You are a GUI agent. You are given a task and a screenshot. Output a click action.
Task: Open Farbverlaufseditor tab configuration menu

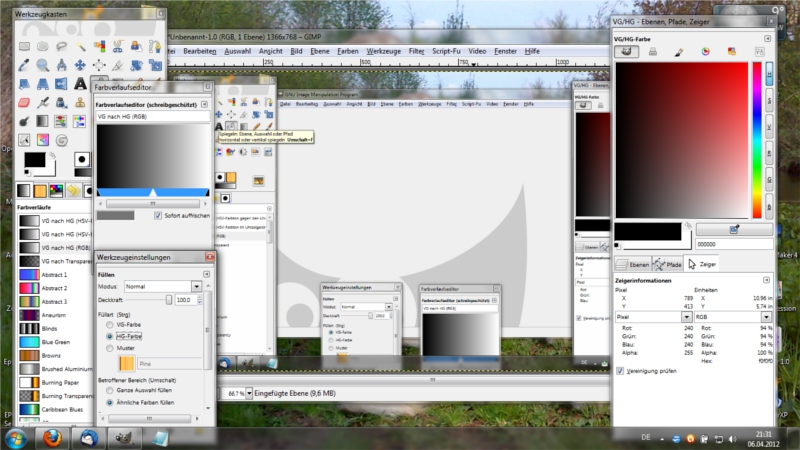click(205, 104)
